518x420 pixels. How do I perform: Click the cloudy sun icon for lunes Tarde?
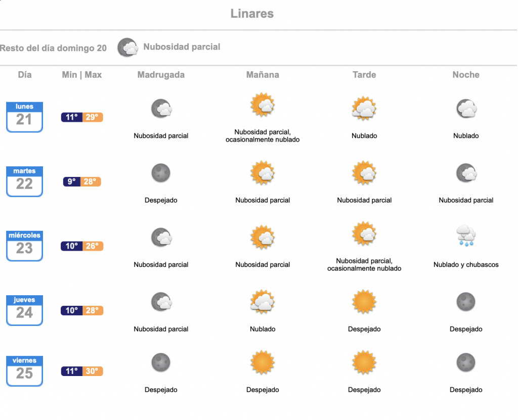point(364,108)
